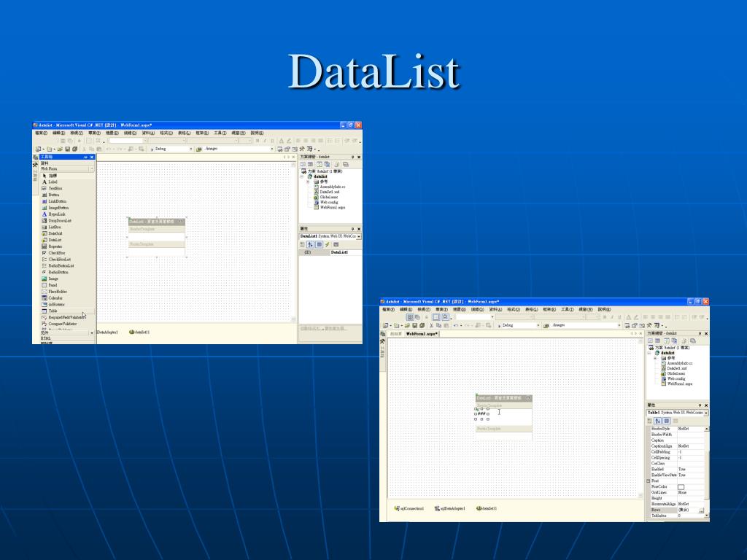Toggle Properties view button in the DataList1 Properties panel

(x=320, y=244)
